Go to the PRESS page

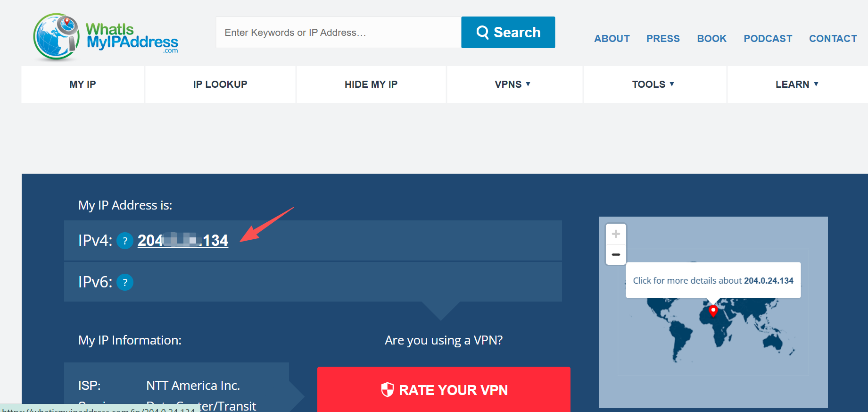663,39
